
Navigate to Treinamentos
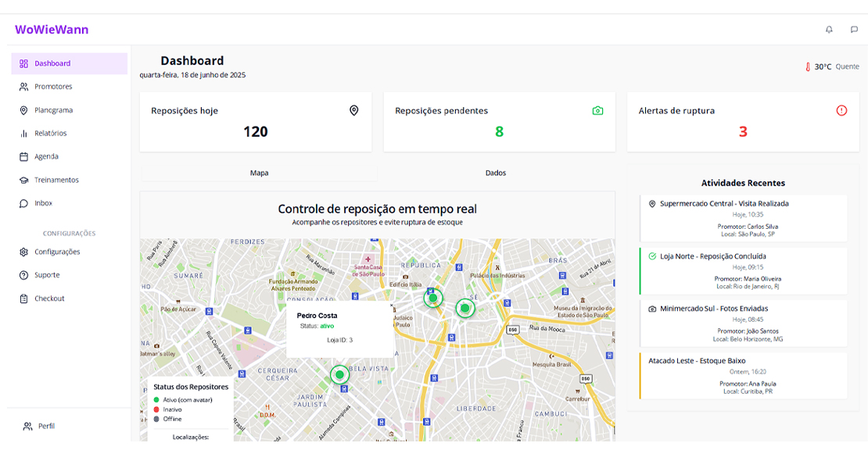(x=56, y=180)
